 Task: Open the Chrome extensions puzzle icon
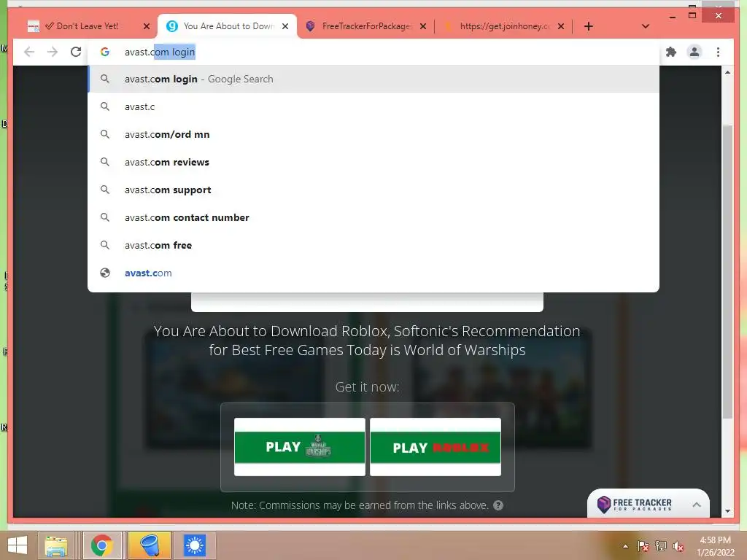coord(671,52)
